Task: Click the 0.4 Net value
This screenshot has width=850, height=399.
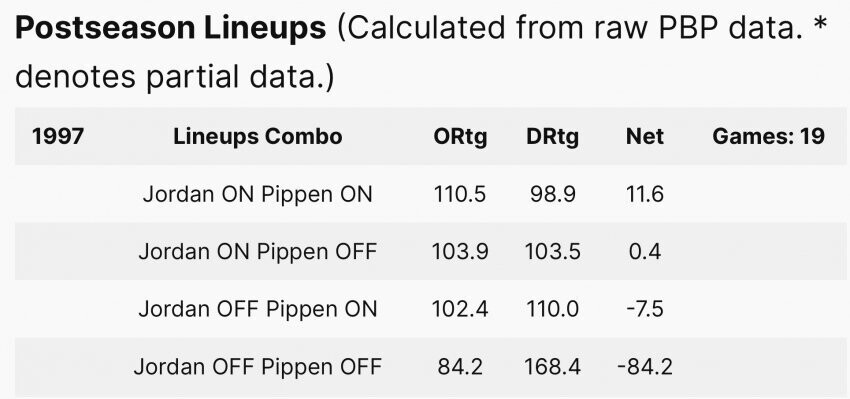Action: tap(645, 252)
